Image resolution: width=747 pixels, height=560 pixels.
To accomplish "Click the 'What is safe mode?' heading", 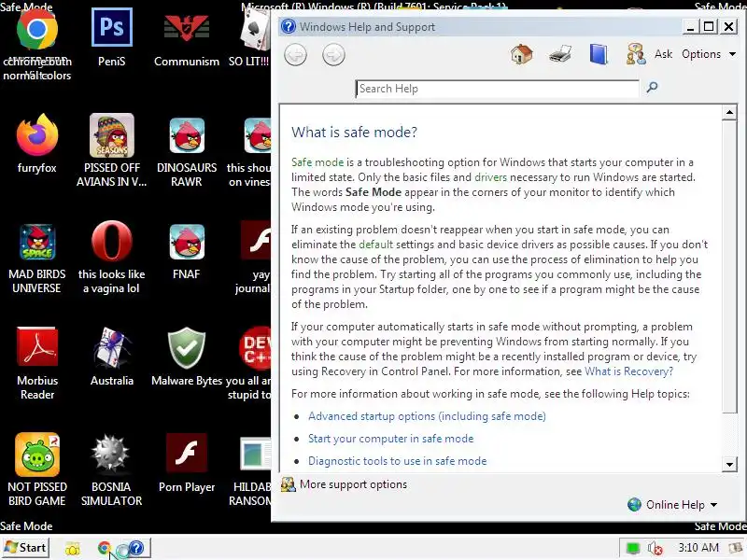I will click(354, 132).
